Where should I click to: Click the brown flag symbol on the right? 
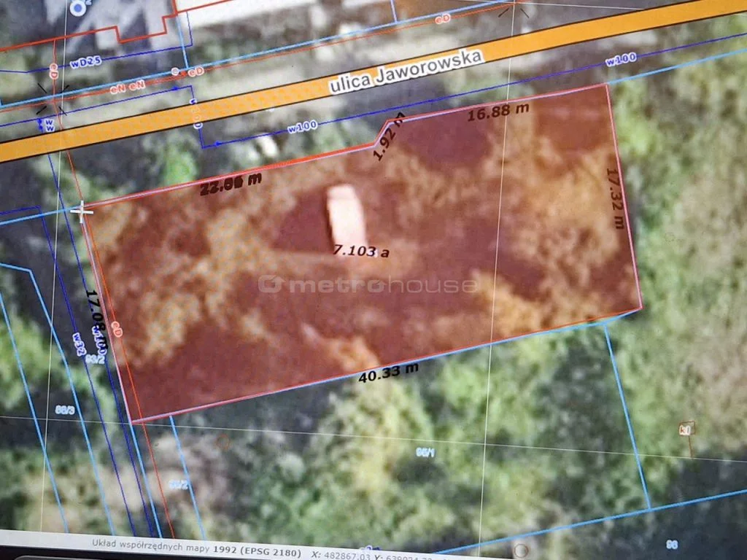(x=686, y=429)
